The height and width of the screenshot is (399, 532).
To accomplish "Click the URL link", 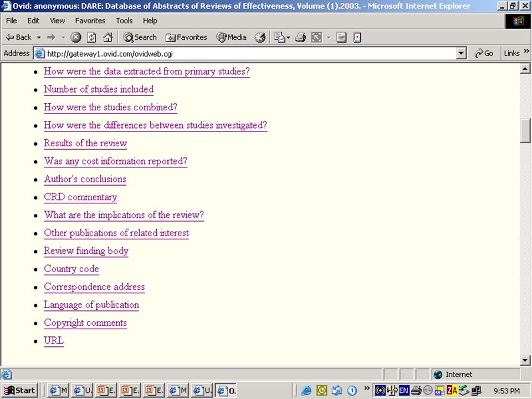I will click(x=54, y=341).
